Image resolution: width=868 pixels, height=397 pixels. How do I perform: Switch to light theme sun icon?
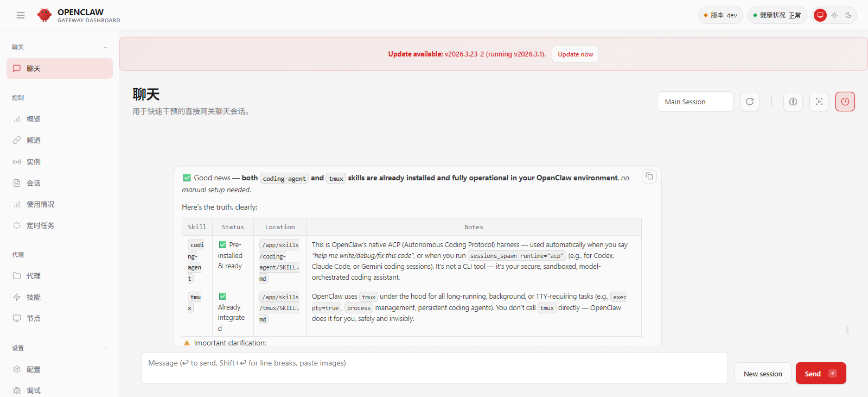click(834, 15)
